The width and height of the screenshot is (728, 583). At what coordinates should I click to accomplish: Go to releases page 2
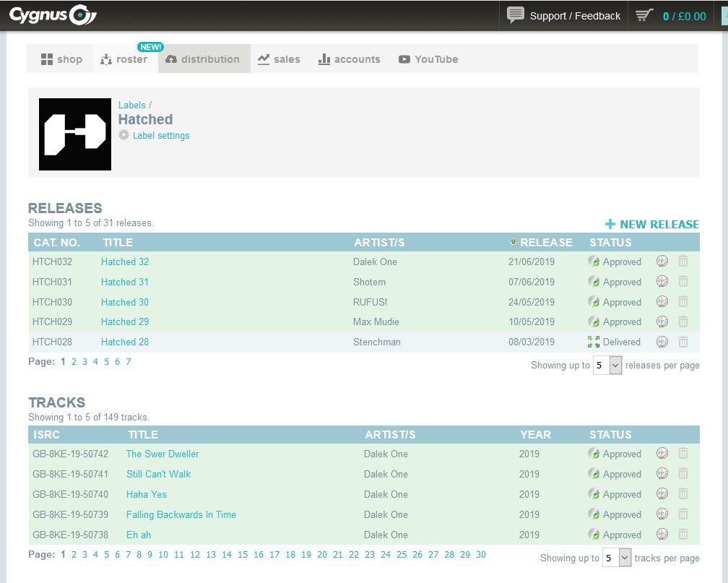(74, 361)
